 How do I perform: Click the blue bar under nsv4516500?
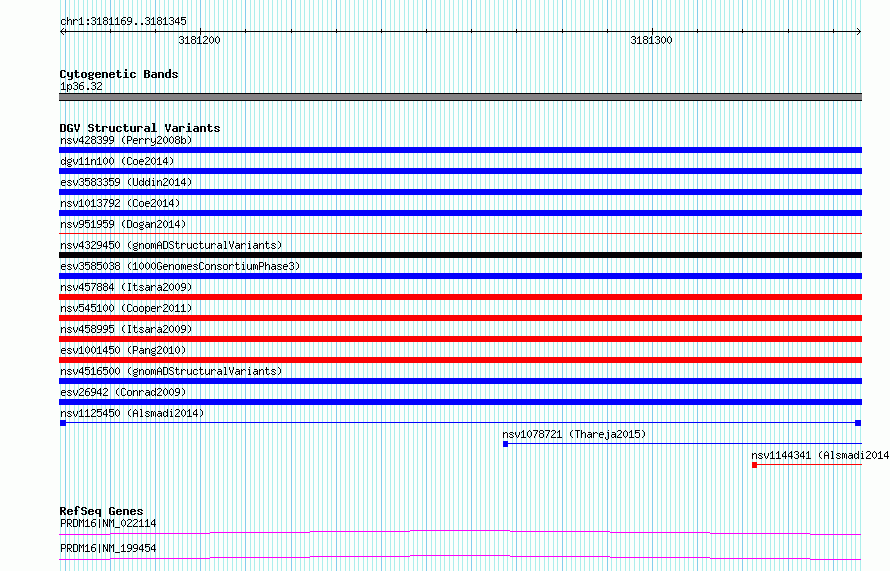tap(460, 381)
